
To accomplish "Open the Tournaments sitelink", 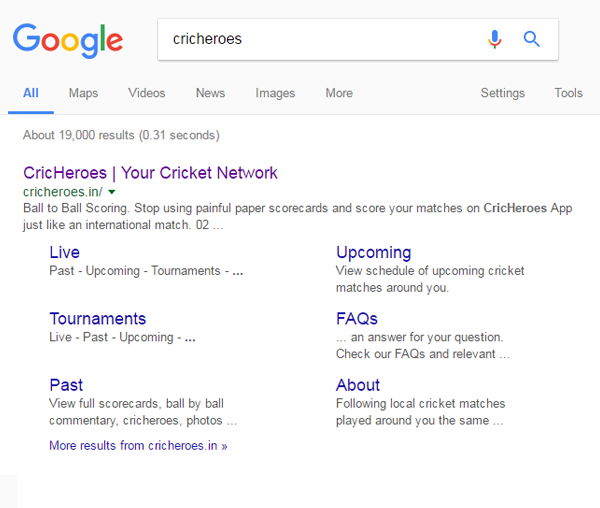I will click(x=98, y=319).
